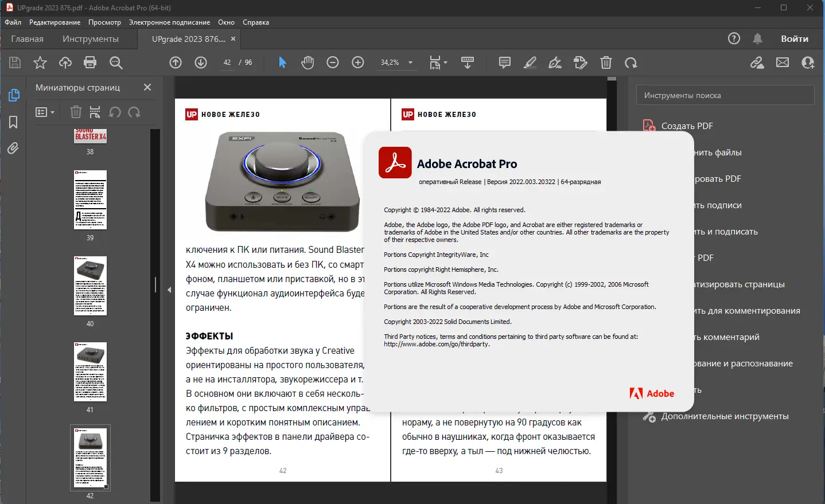Select the page 40 thumbnail

pos(90,286)
